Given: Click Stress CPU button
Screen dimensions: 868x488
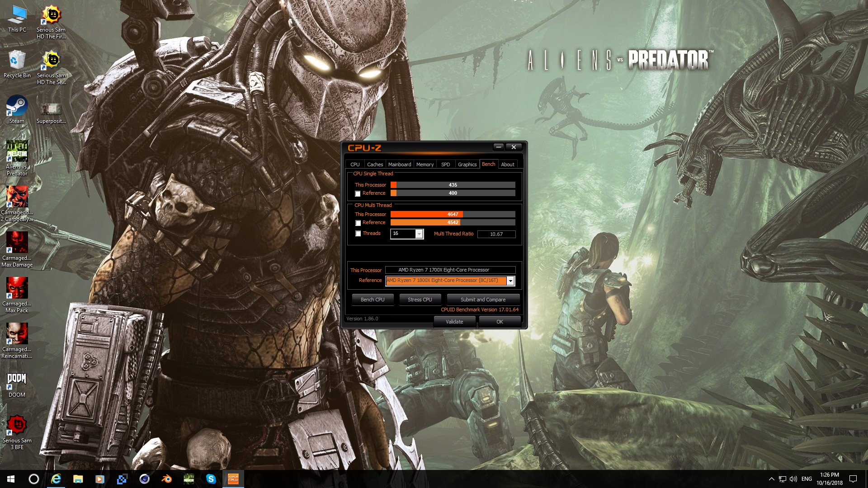Looking at the screenshot, I should click(420, 300).
